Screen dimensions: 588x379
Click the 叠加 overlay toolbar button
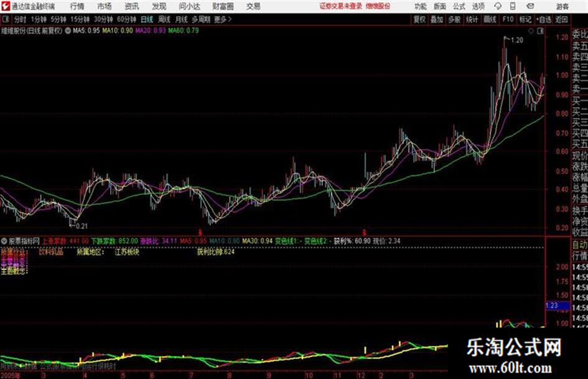(437, 19)
